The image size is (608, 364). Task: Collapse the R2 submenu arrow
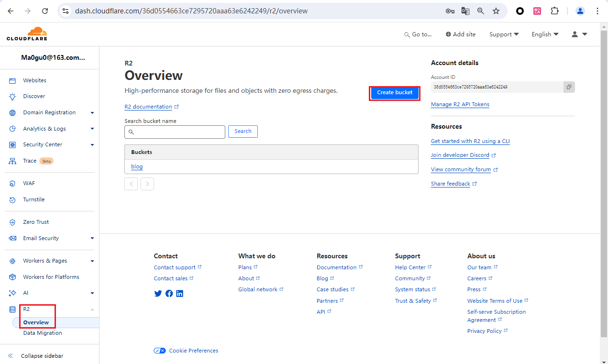(x=92, y=309)
